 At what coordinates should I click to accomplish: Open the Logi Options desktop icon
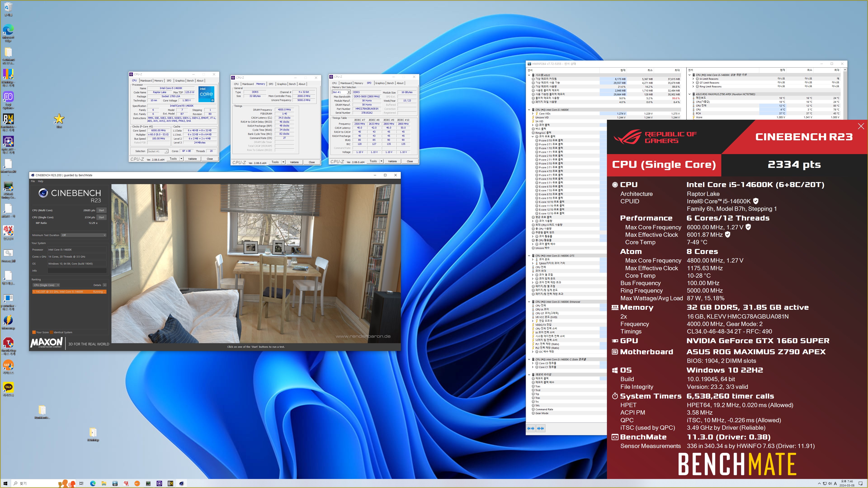8,100
